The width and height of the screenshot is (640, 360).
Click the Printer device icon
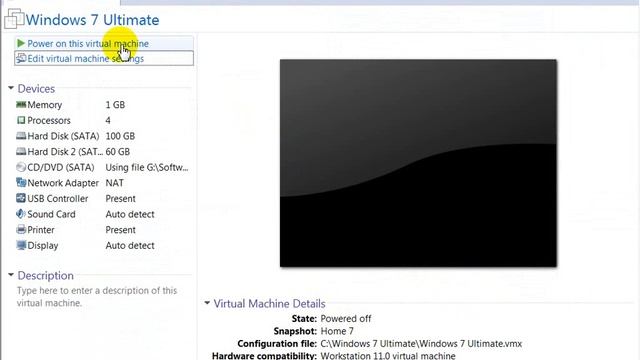(21, 229)
